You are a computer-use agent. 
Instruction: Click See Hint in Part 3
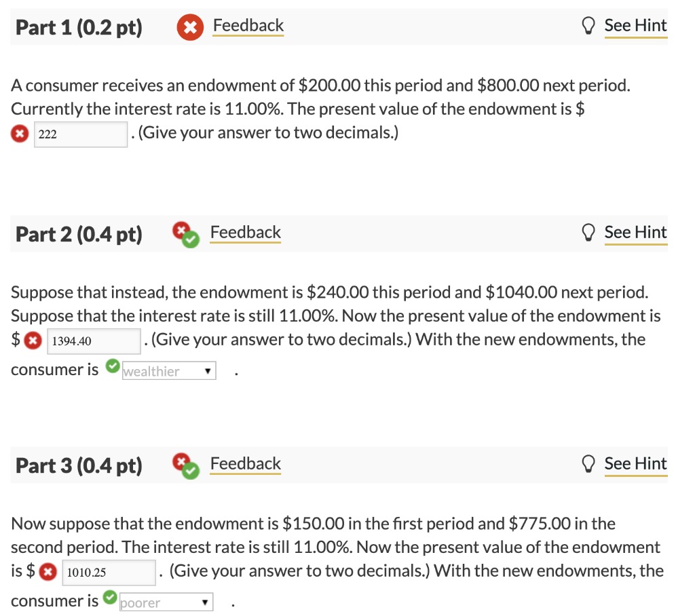tap(635, 463)
